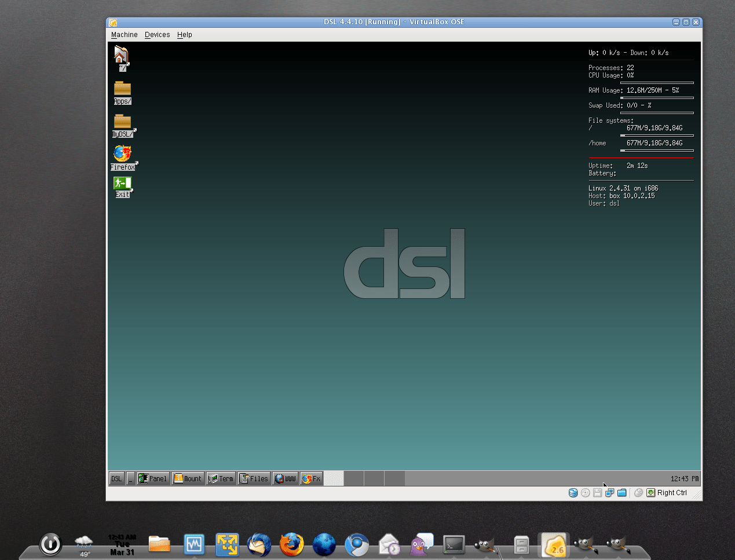Open Panel from the DSL taskbar
This screenshot has width=735, height=560.
point(153,478)
